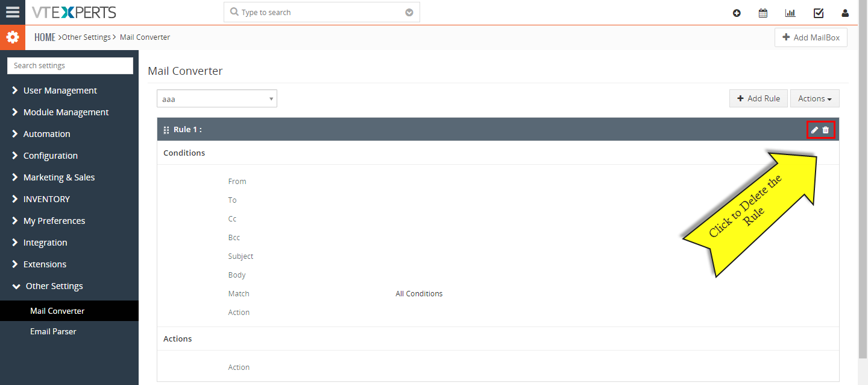
Task: Go to HOME breadcrumb
Action: 45,37
